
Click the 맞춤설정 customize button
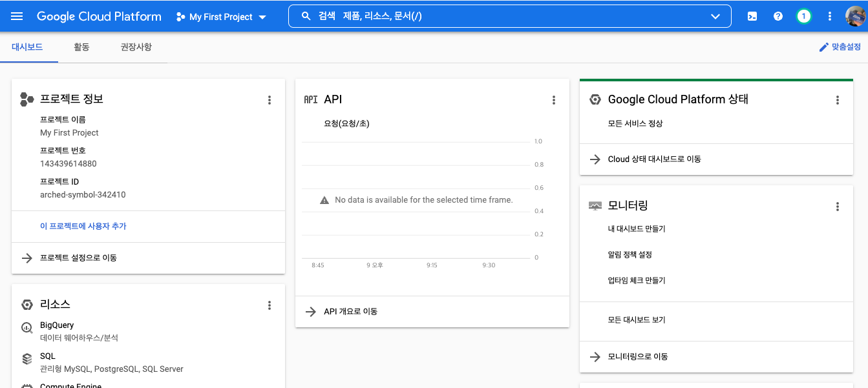tap(840, 47)
